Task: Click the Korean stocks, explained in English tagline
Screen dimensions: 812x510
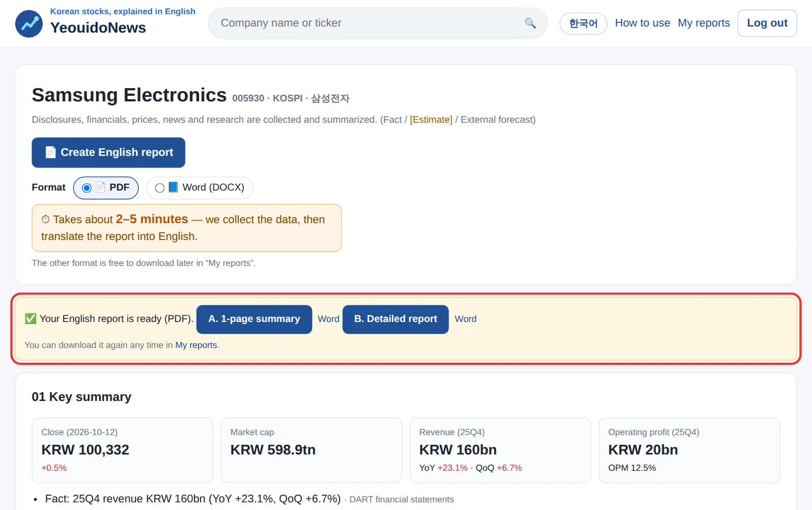Action: coord(123,11)
